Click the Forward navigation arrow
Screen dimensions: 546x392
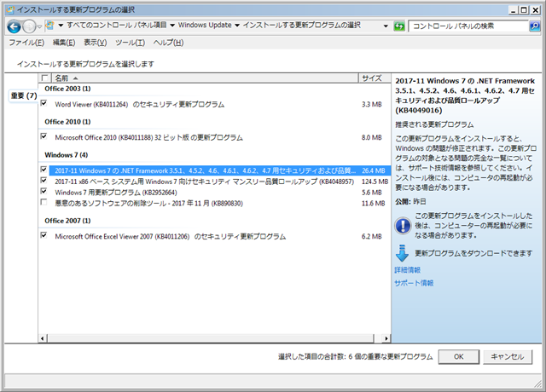(29, 26)
